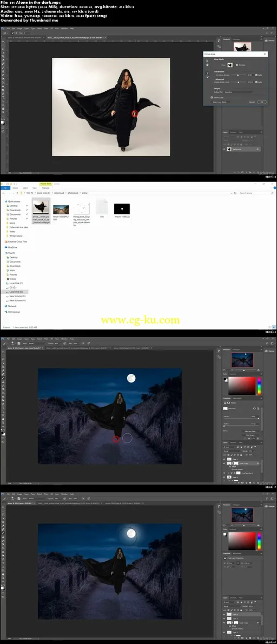Viewport: 277px width, 644px height.
Task: Select Move tool in first Photoshop frame
Action: click(3, 42)
